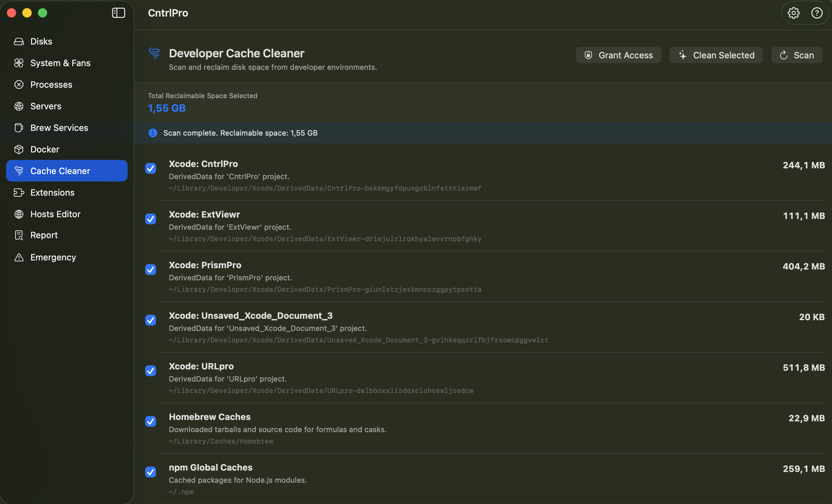
Task: Click the ~/Library/Caches/Homebrew path
Action: click(x=221, y=441)
